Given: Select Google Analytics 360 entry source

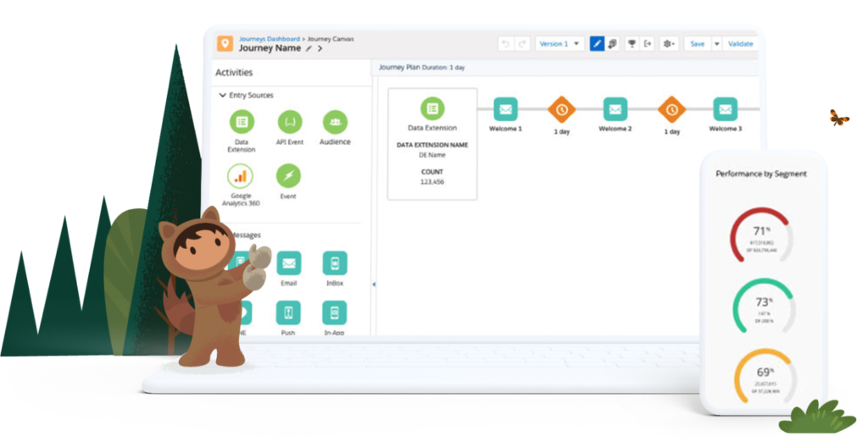Looking at the screenshot, I should tap(240, 176).
